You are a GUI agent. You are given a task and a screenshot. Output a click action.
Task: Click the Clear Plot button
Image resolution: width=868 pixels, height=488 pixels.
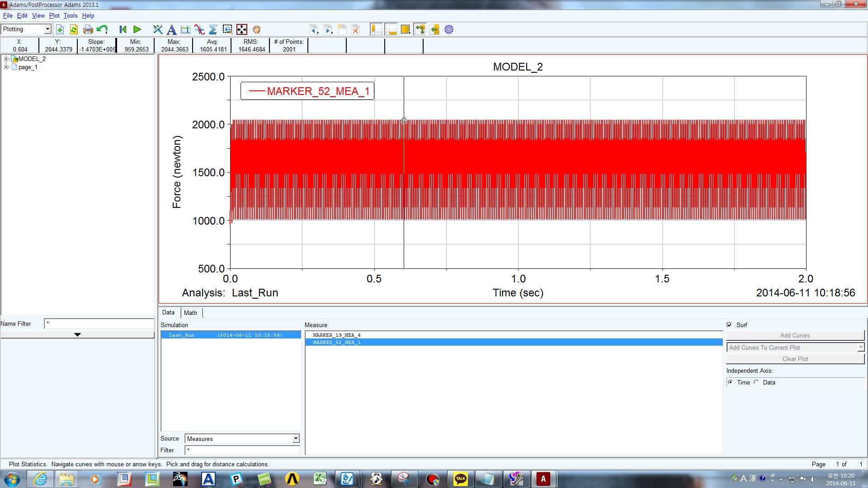[x=795, y=359]
